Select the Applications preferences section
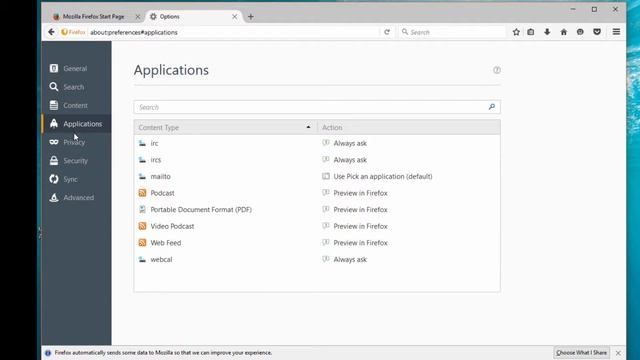Screen dimensions: 640x360 tap(76, 124)
